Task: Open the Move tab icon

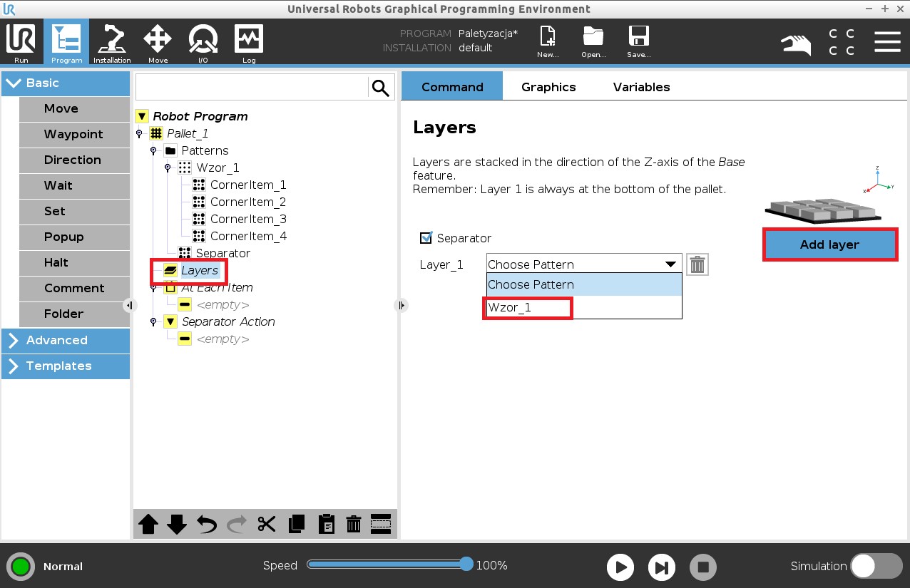Action: tap(158, 41)
